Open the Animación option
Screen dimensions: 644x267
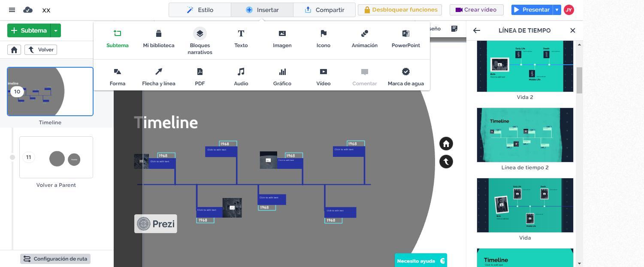[x=364, y=38]
